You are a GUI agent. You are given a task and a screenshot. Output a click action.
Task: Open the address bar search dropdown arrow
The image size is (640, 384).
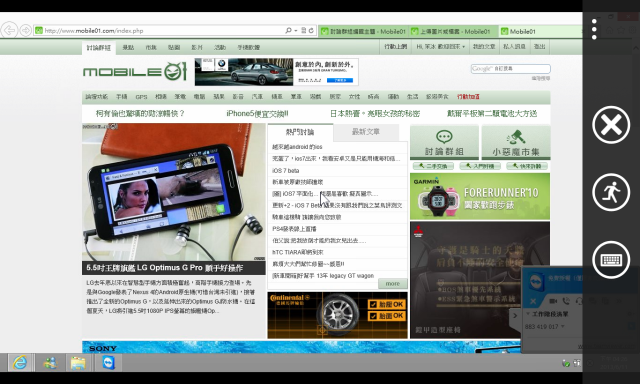coord(296,31)
